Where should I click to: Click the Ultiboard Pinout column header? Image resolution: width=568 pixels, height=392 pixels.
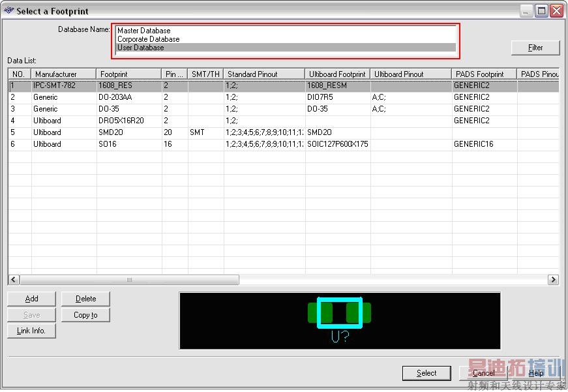coord(411,74)
